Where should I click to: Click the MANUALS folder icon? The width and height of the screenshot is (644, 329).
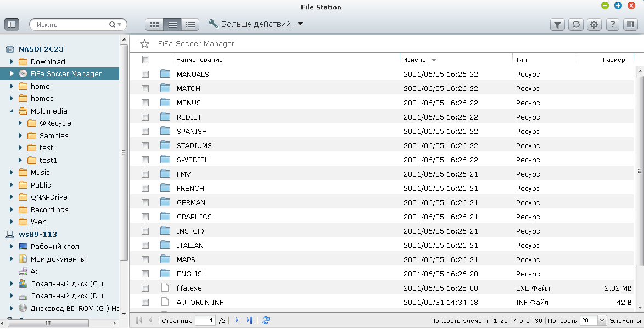pos(165,74)
